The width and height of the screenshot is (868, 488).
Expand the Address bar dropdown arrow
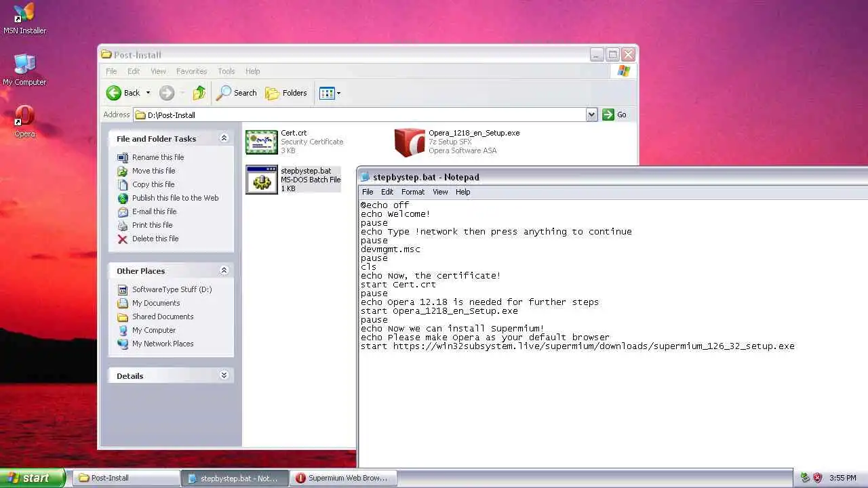591,115
